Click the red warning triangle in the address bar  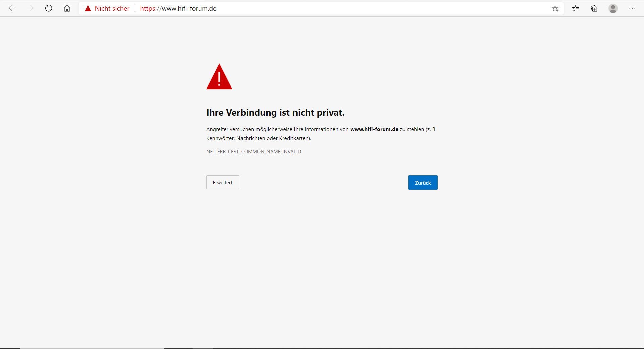(88, 9)
